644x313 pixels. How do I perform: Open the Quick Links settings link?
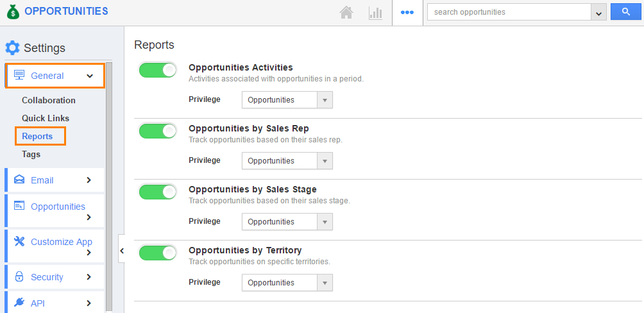(x=46, y=118)
